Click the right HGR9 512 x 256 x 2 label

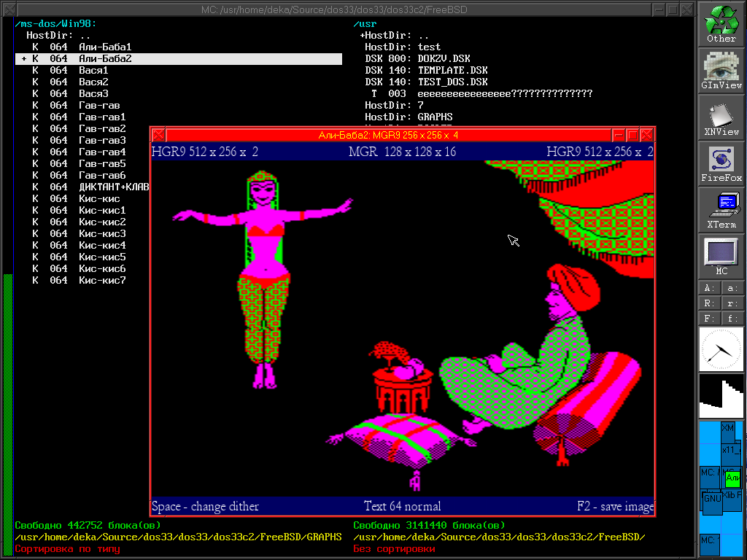click(x=600, y=152)
